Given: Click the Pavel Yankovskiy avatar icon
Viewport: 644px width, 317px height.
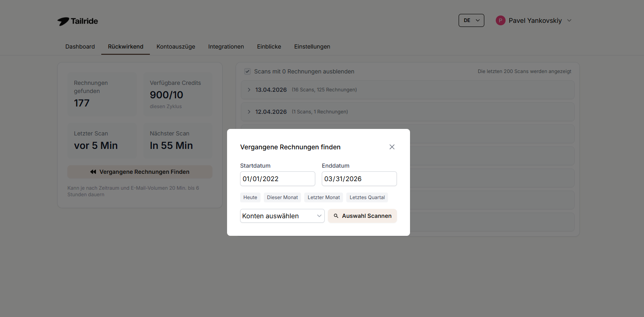Looking at the screenshot, I should [500, 20].
